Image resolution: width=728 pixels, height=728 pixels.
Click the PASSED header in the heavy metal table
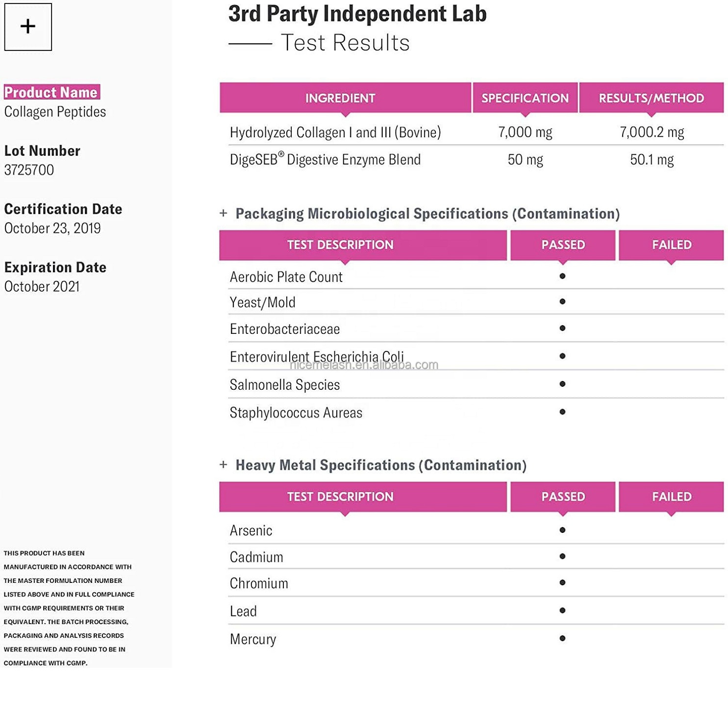563,497
